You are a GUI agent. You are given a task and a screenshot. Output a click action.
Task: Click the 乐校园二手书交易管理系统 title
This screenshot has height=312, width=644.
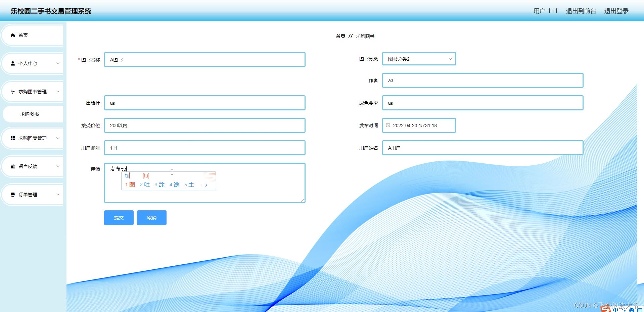(x=51, y=11)
